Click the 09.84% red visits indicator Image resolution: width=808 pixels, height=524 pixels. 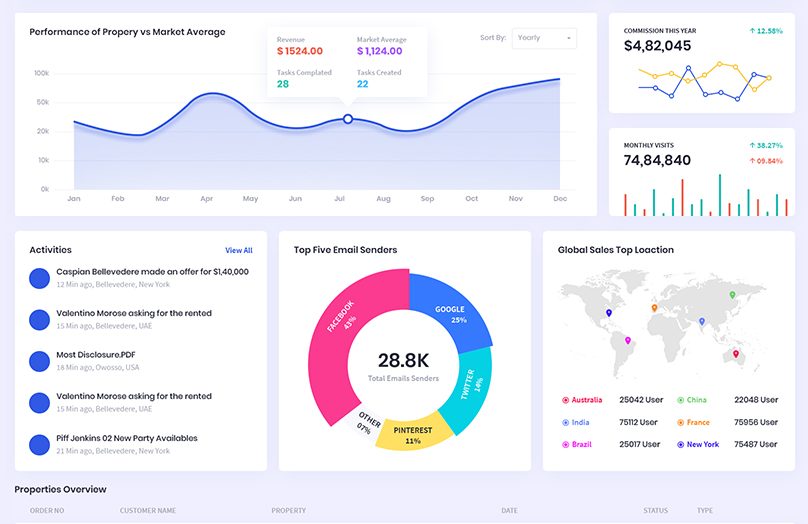click(x=766, y=161)
